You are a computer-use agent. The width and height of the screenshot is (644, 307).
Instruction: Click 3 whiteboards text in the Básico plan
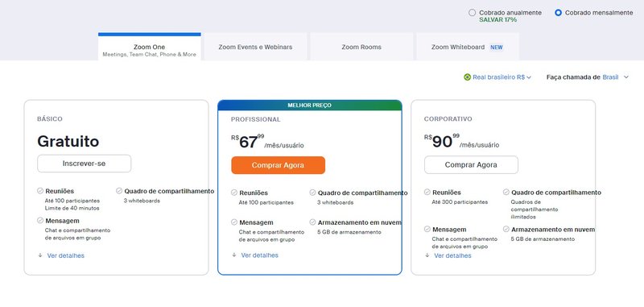click(x=142, y=201)
